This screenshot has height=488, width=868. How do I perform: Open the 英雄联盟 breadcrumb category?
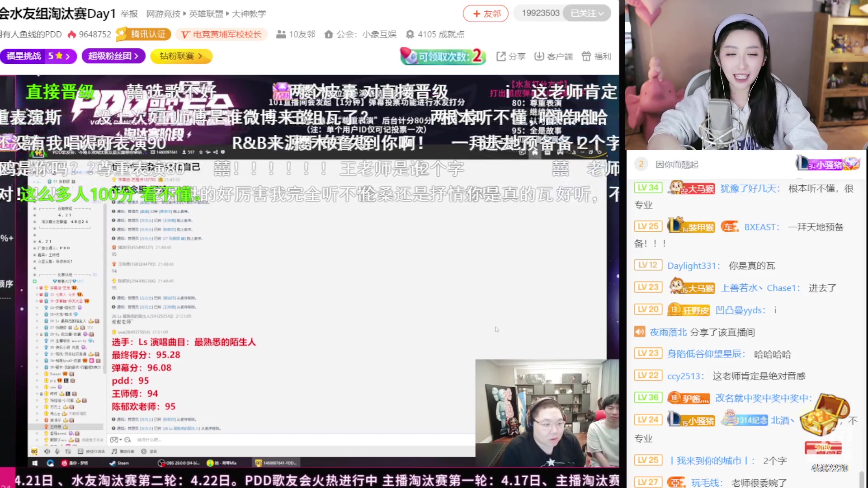click(206, 14)
